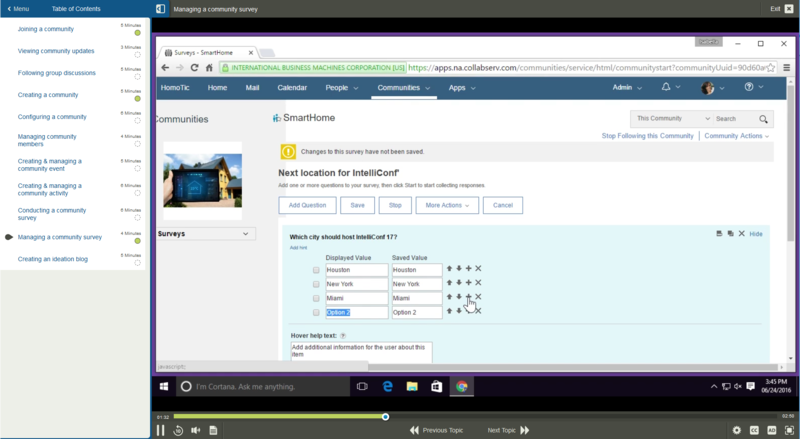The image size is (800, 439).
Task: Expand the Admin dropdown
Action: pos(627,88)
